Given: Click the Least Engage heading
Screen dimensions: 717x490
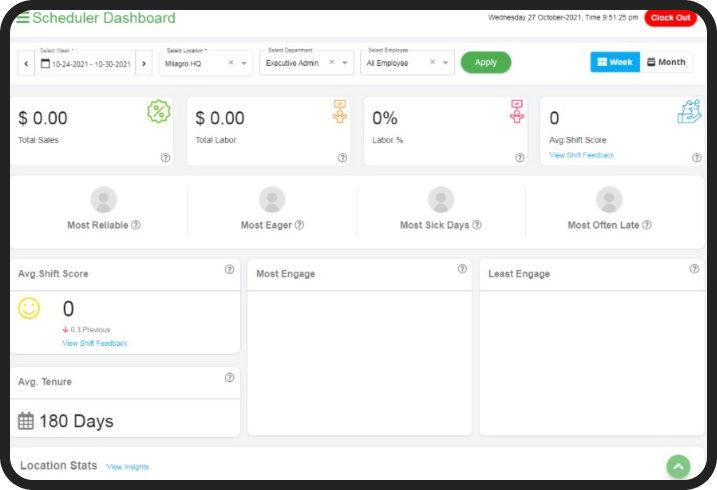Looking at the screenshot, I should pos(519,274).
